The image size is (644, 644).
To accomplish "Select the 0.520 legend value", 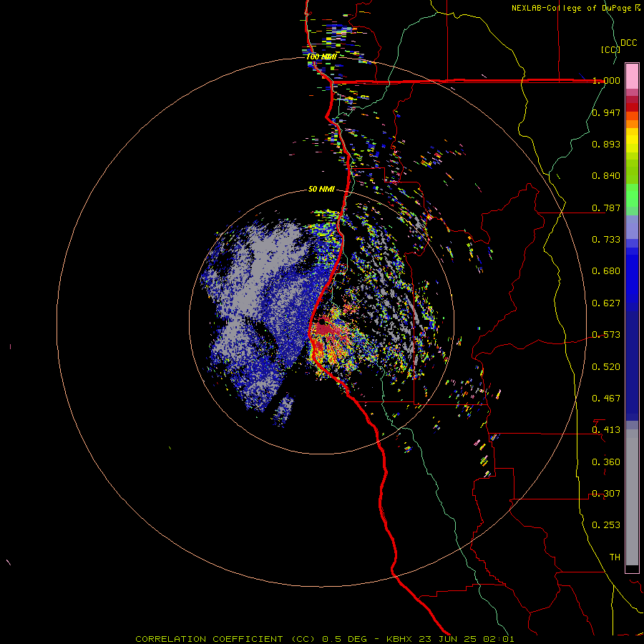I will 606,367.
